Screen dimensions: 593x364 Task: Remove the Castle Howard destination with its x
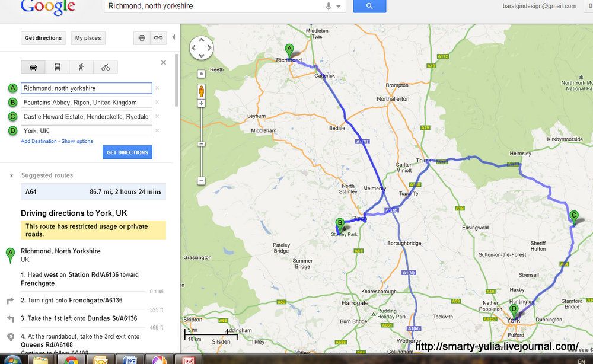[157, 116]
